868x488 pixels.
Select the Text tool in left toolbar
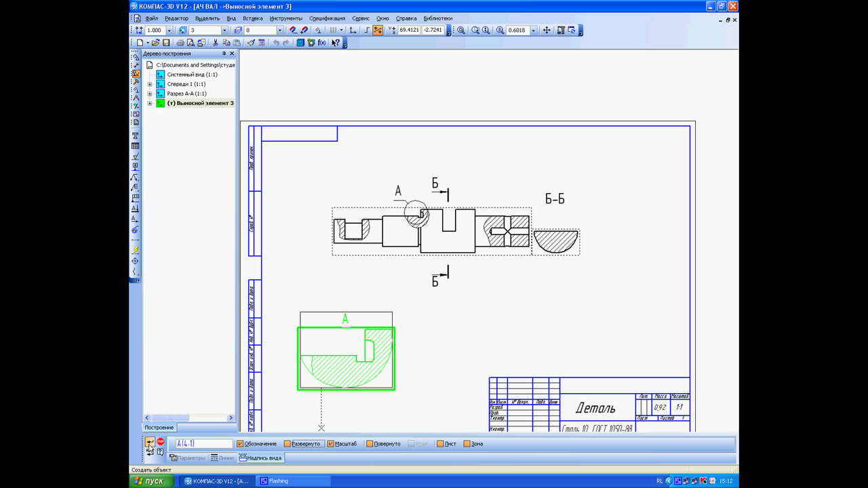click(x=136, y=135)
